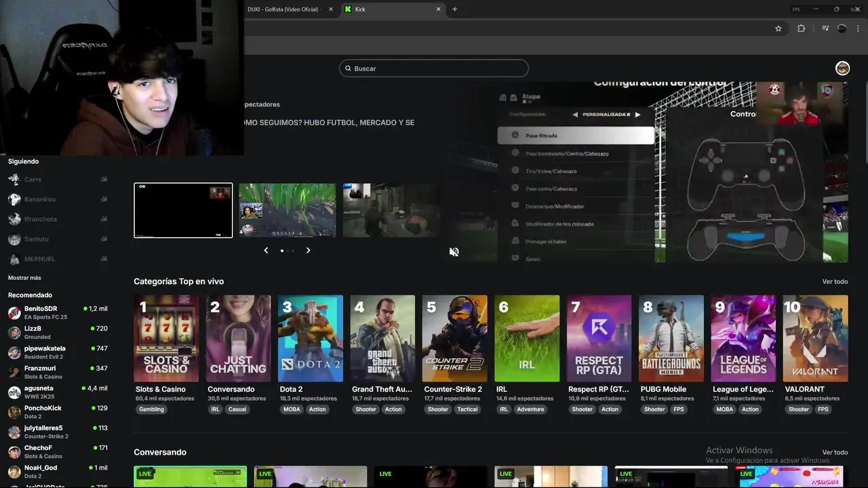Click the first carousel page dot

click(282, 251)
